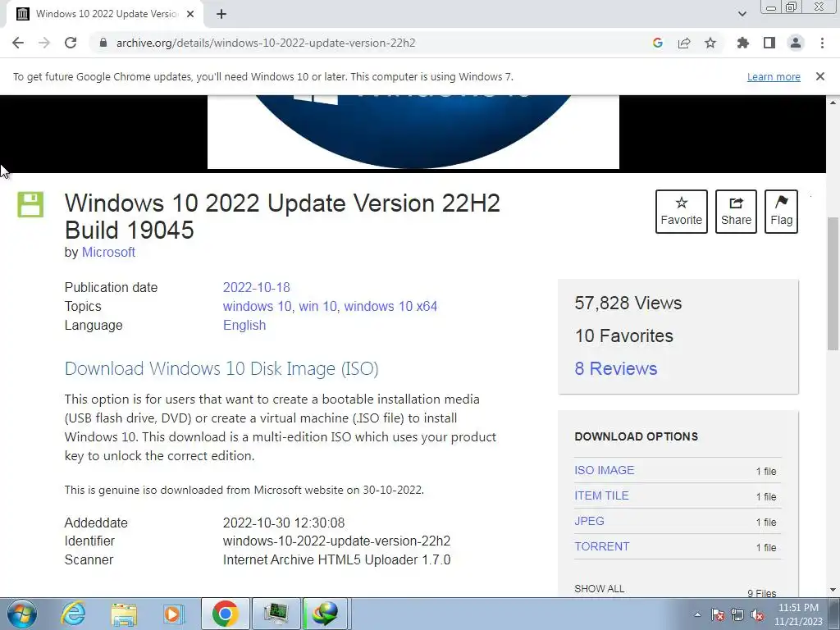The height and width of the screenshot is (630, 840).
Task: Flag this item with the Flag button
Action: tap(781, 211)
